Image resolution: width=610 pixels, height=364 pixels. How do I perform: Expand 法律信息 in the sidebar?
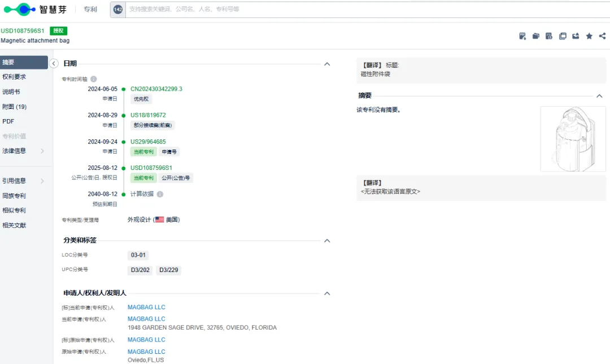click(23, 151)
